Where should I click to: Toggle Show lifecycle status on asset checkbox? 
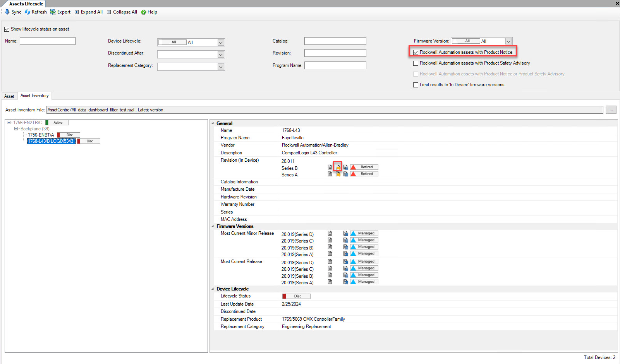click(x=7, y=29)
